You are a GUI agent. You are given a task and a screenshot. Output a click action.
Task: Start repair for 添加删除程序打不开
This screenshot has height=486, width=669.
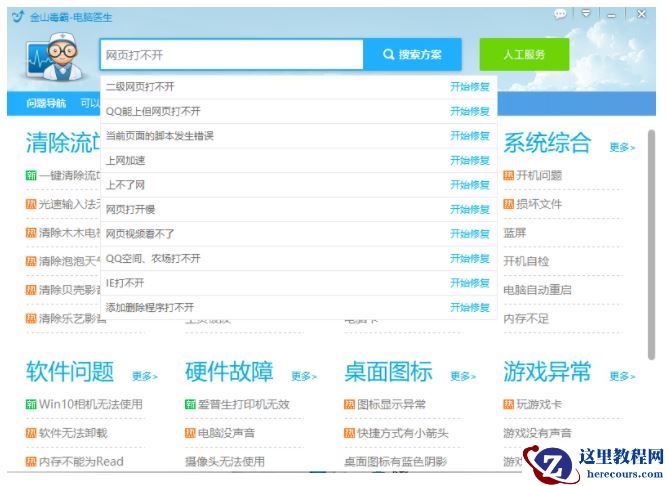[470, 308]
